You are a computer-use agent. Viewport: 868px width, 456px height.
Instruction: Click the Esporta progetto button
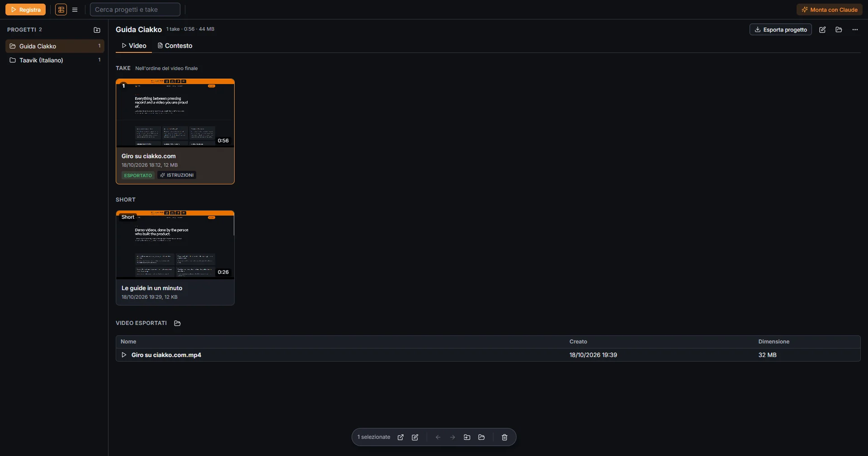tap(781, 29)
